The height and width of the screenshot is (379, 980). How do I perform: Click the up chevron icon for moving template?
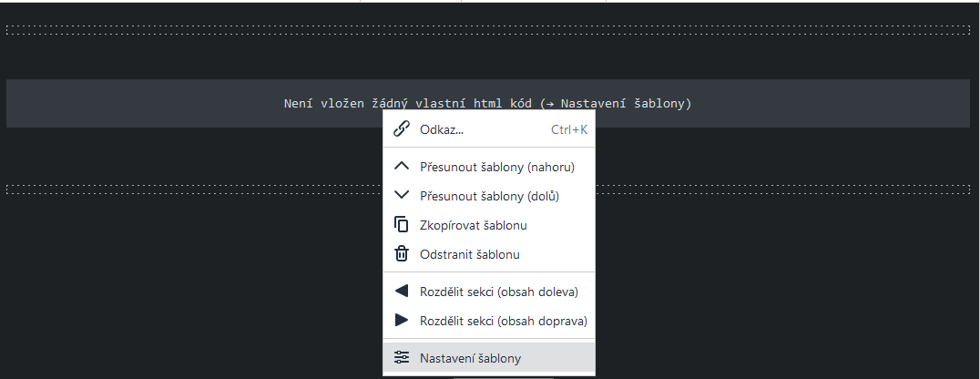pyautogui.click(x=401, y=167)
